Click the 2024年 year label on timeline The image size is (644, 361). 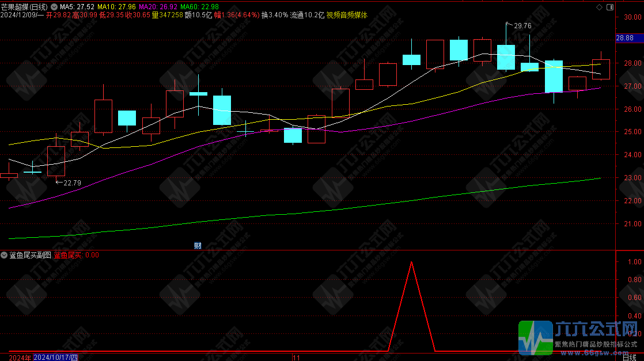coord(16,357)
